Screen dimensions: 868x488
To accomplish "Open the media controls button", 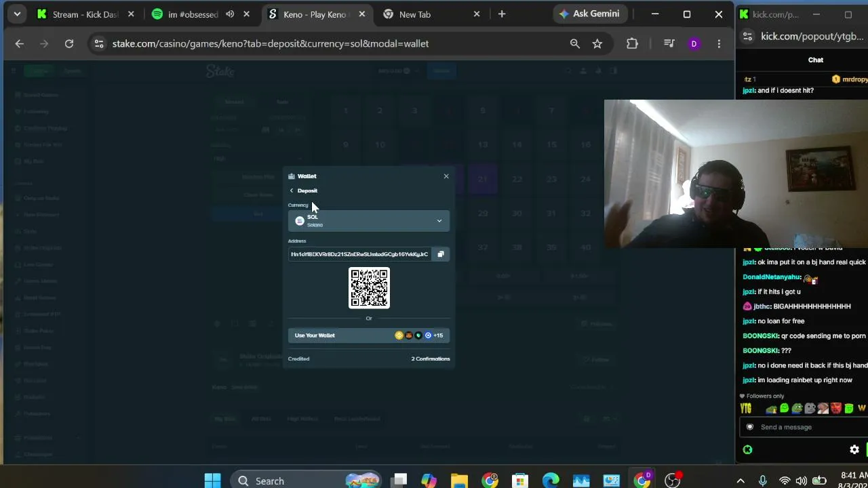I will pyautogui.click(x=669, y=43).
